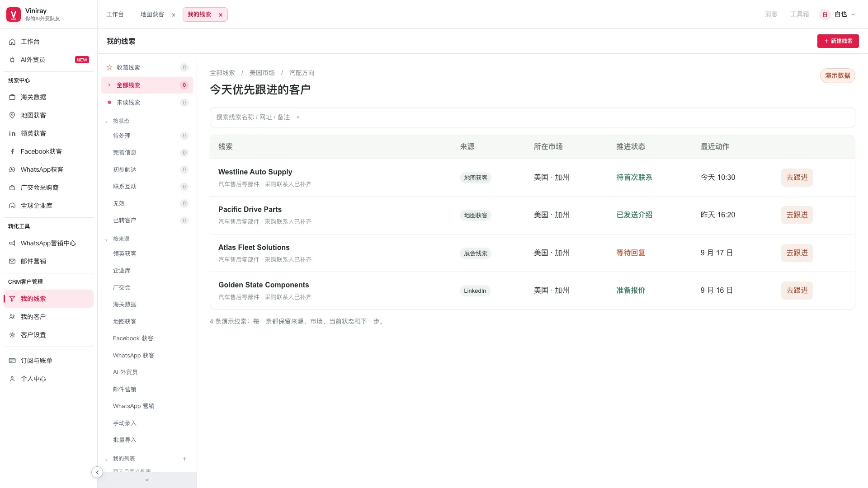
Task: Open 广交会采购商 icon in sidebar
Action: click(x=12, y=188)
